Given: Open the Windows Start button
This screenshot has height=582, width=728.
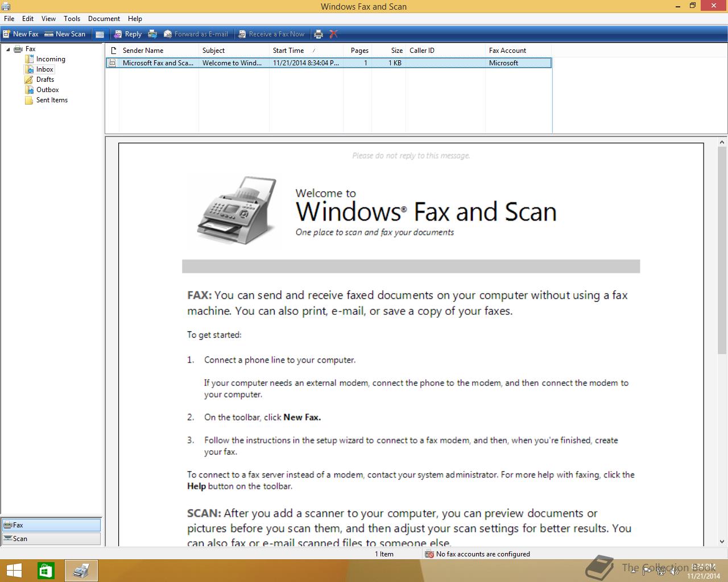Looking at the screenshot, I should (14, 571).
